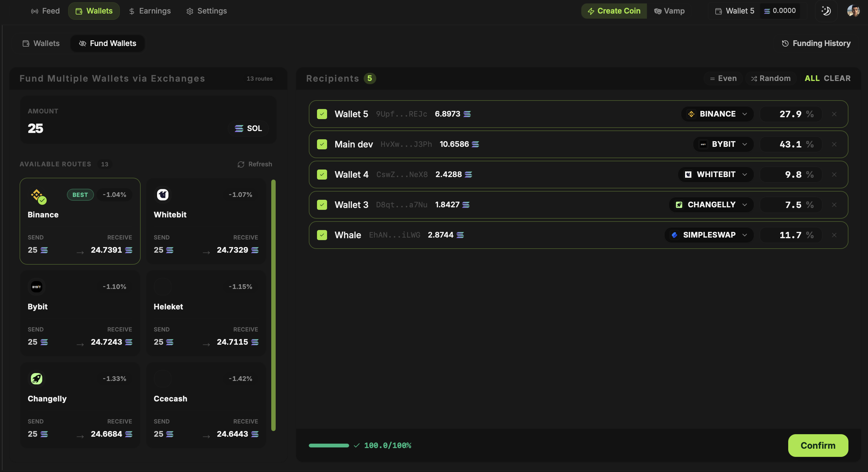Click ALL to select all recipients

pos(812,78)
